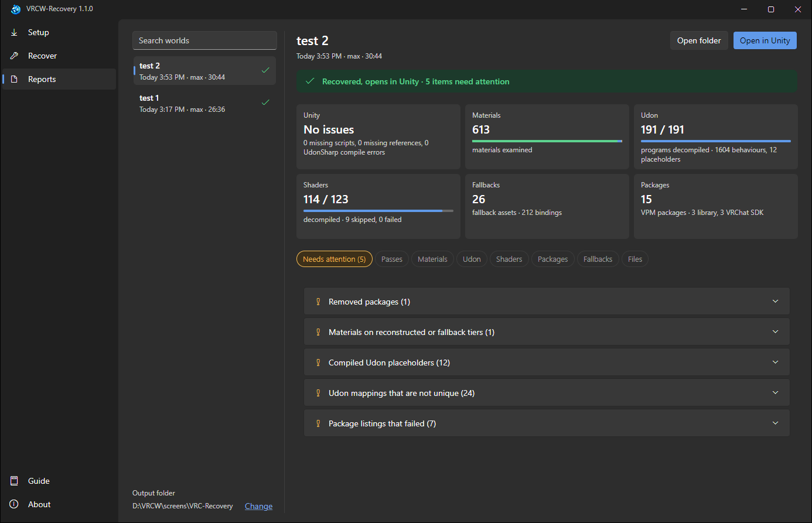Click the warning icon beside Udon mappings not unique
The height and width of the screenshot is (523, 812).
pyautogui.click(x=318, y=393)
